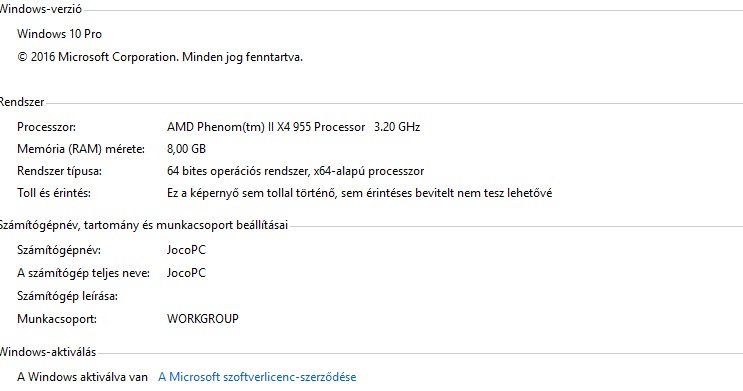Viewport: 743px width, 391px height.
Task: Click the Windows 10 Pro edition text
Action: coord(59,34)
